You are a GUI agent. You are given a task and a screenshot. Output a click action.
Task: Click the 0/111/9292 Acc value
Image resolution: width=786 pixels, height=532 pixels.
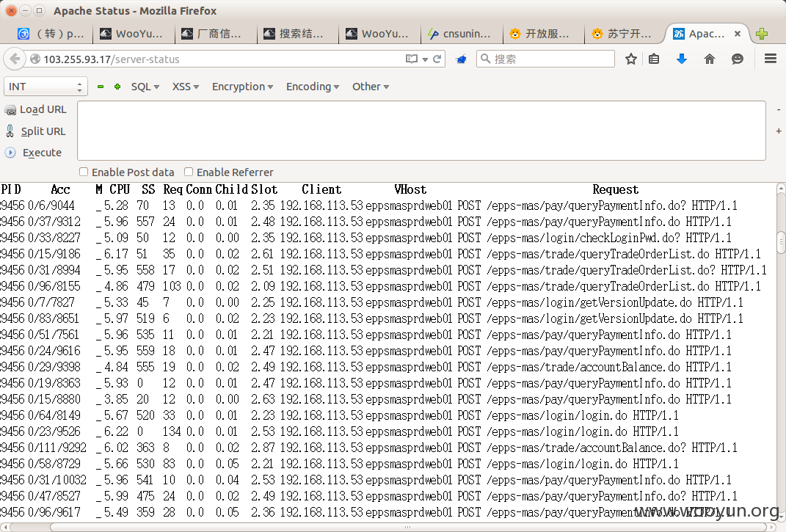point(57,448)
